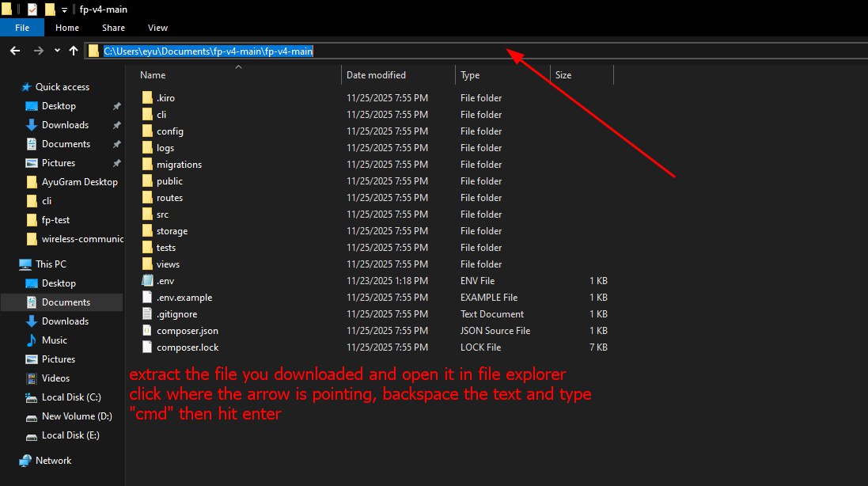Open Downloads under This PC
Viewport: 868px width, 486px height.
[x=65, y=321]
